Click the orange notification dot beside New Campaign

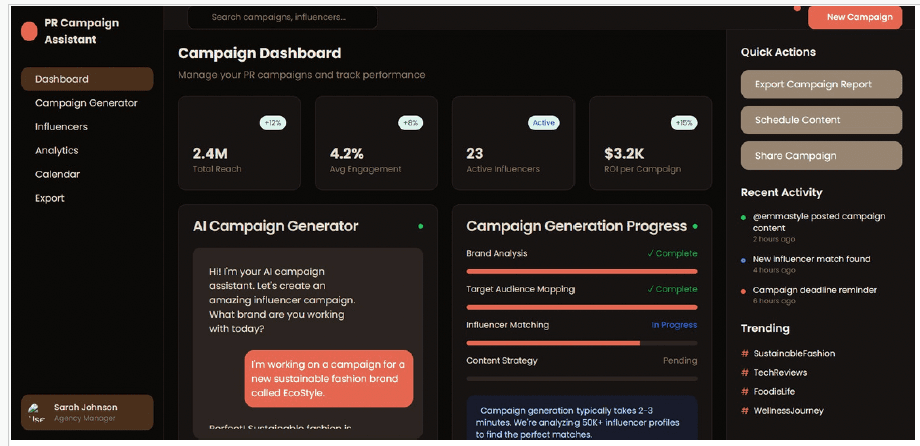(797, 8)
